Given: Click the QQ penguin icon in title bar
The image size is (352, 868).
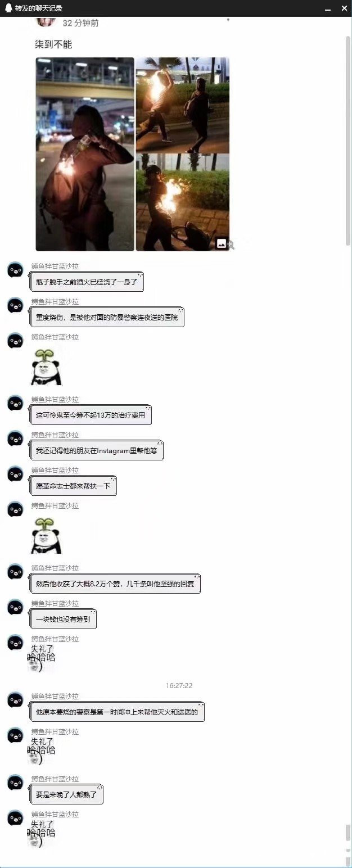Looking at the screenshot, I should click(8, 8).
